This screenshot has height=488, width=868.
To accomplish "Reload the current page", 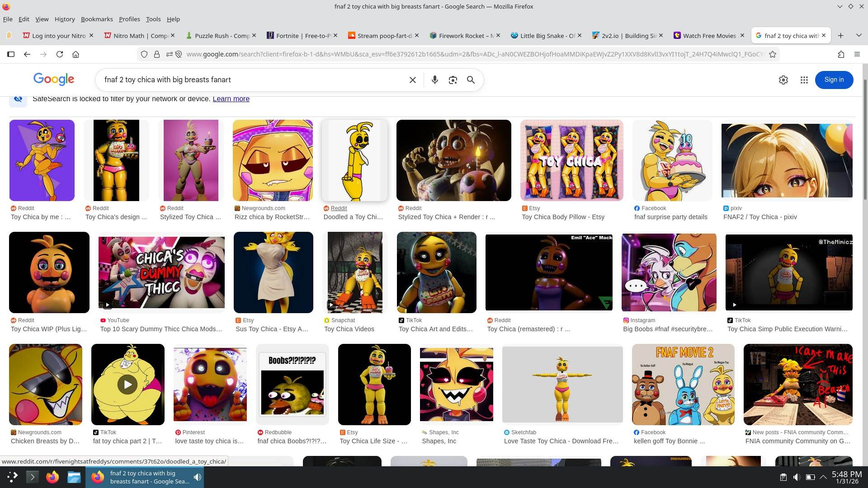I will pos(59,54).
